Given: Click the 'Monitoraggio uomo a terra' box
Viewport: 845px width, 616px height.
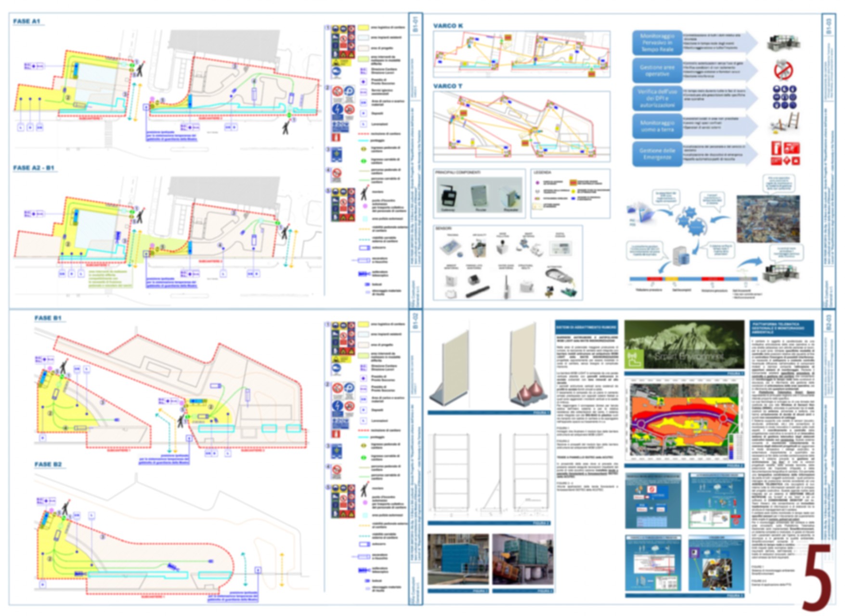Looking at the screenshot, I should (x=657, y=126).
